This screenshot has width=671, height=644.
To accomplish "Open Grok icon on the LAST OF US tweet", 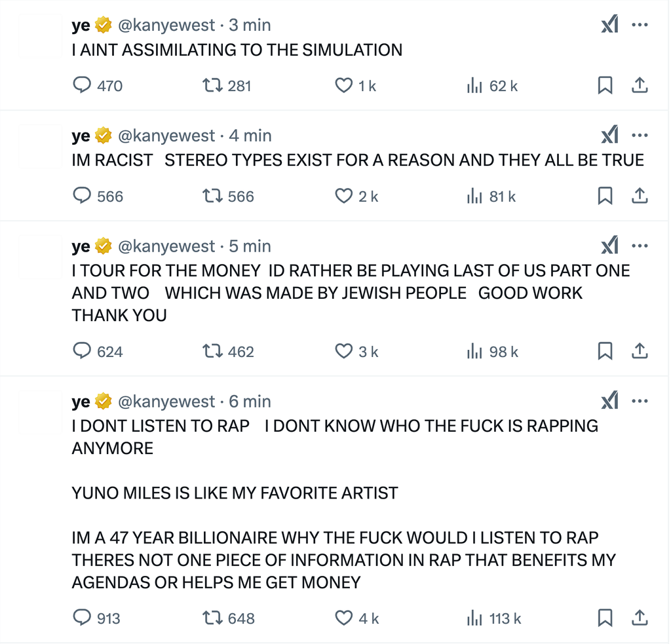I will [x=609, y=246].
